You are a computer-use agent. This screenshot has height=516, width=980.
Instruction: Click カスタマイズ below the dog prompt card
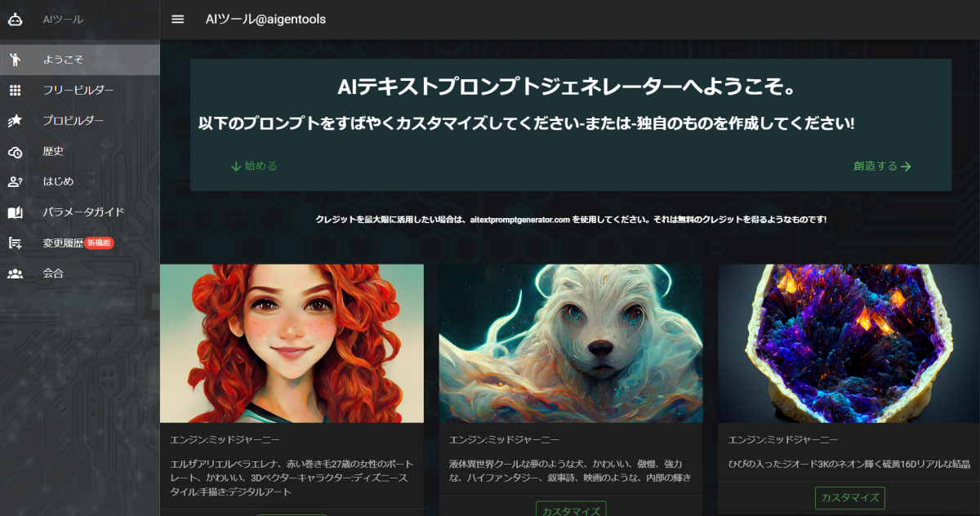570,510
